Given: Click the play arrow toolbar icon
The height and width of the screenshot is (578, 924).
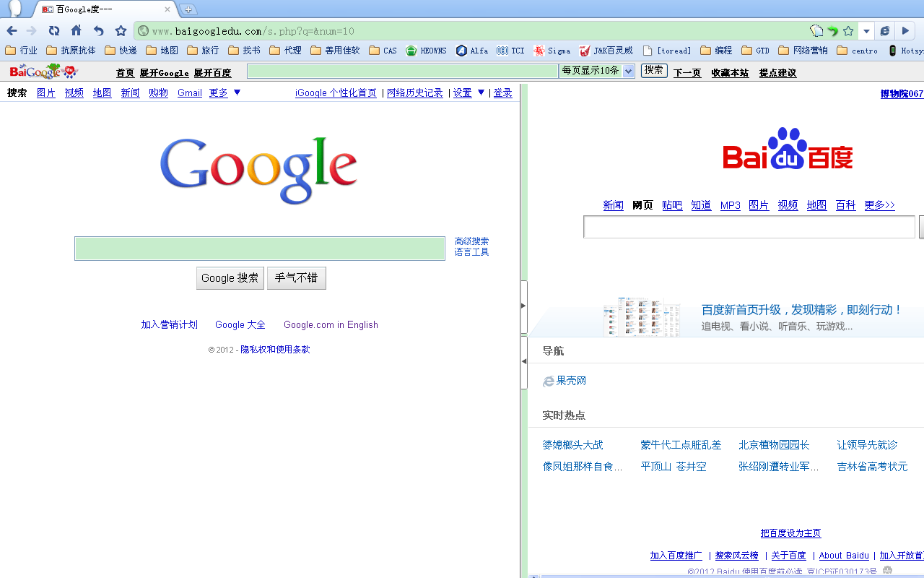Looking at the screenshot, I should tap(905, 31).
